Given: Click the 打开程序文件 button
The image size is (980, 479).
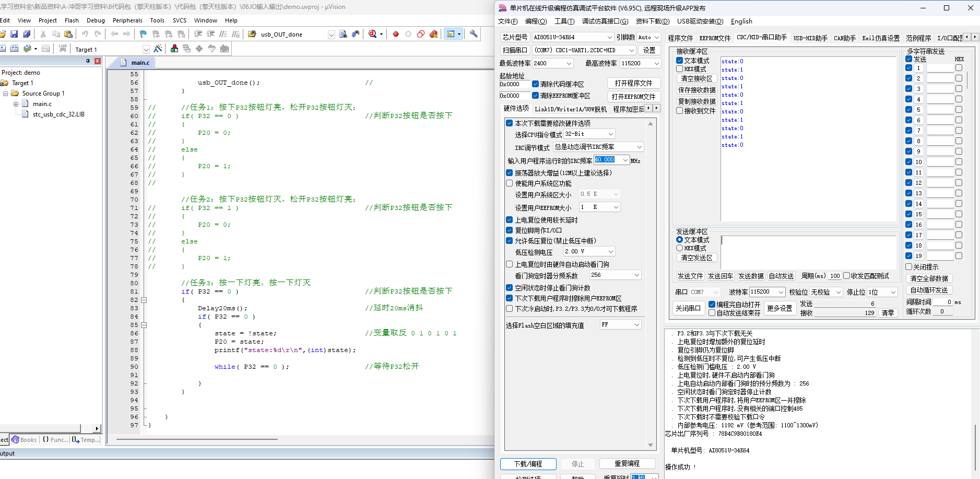Looking at the screenshot, I should pyautogui.click(x=633, y=84).
